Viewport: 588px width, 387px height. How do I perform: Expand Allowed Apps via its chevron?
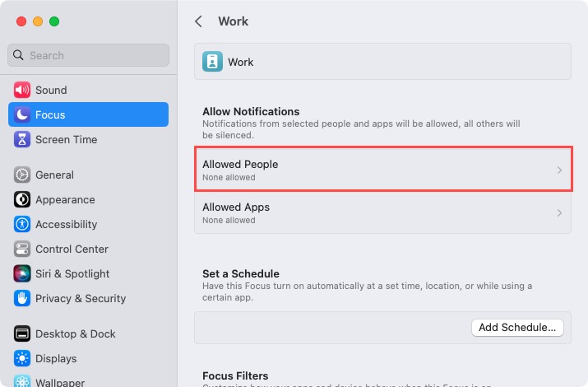click(x=559, y=212)
